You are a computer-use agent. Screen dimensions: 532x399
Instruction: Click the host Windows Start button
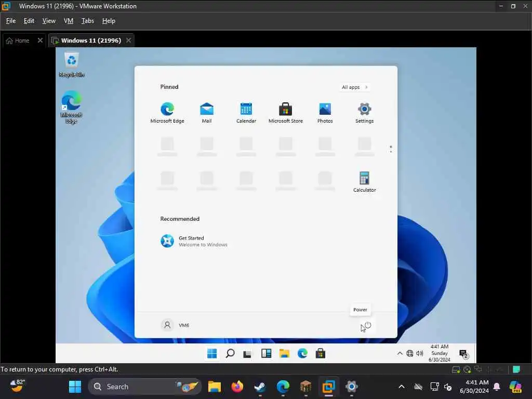click(75, 387)
